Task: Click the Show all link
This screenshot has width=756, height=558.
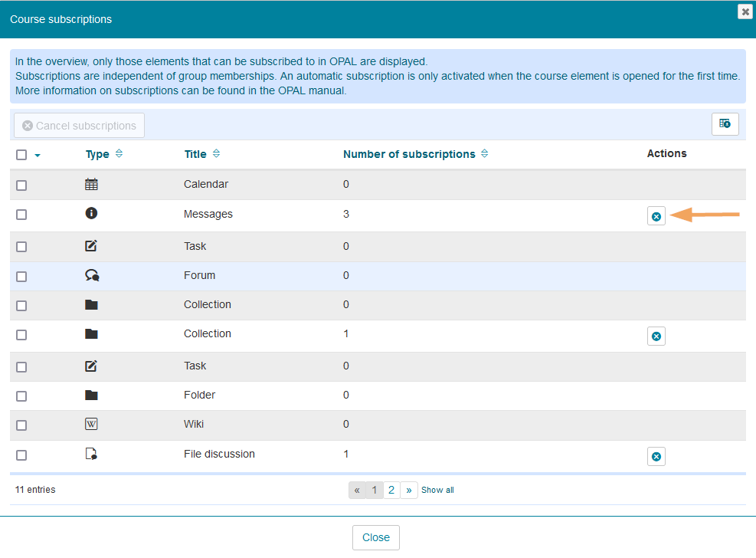Action: (437, 490)
